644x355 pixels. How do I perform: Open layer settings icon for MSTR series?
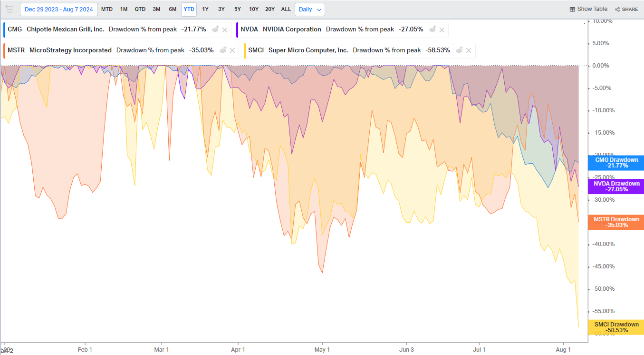tap(223, 50)
